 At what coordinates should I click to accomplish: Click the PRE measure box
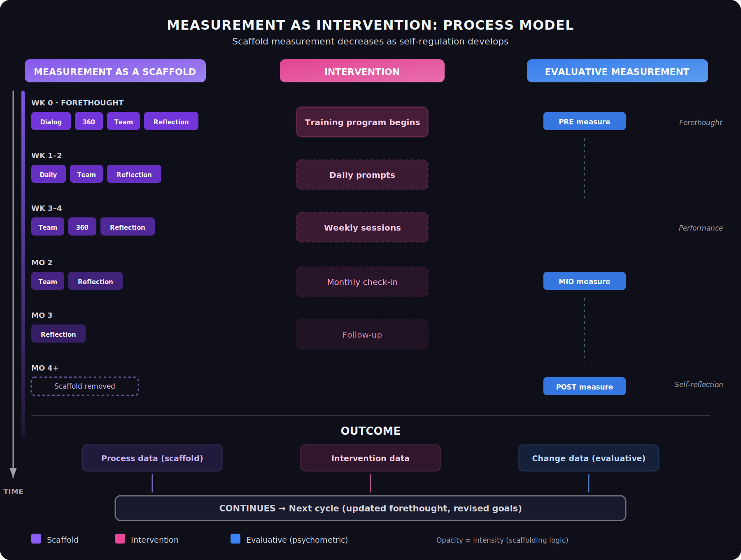click(585, 121)
